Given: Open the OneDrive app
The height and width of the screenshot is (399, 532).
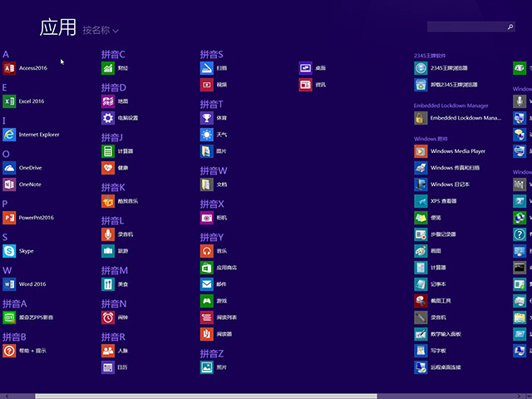Looking at the screenshot, I should 22,168.
